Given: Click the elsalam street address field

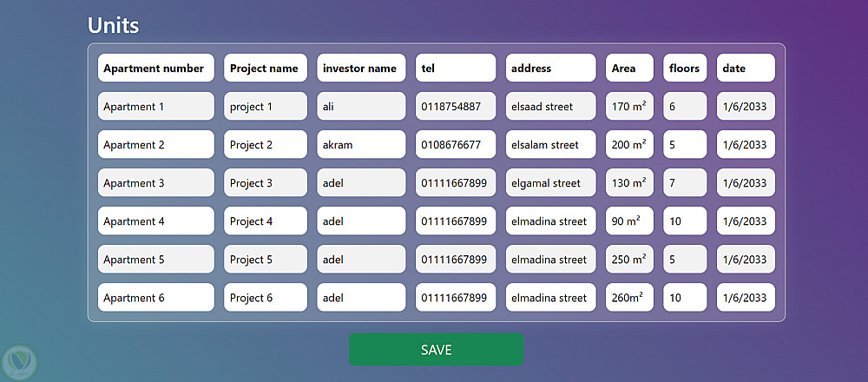Looking at the screenshot, I should tap(551, 145).
